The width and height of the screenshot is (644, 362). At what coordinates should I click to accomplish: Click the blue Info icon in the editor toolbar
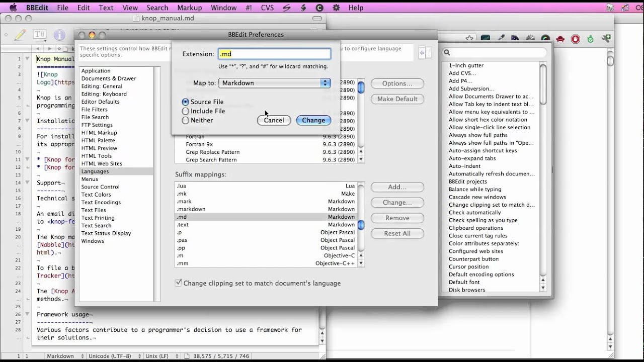[59, 35]
